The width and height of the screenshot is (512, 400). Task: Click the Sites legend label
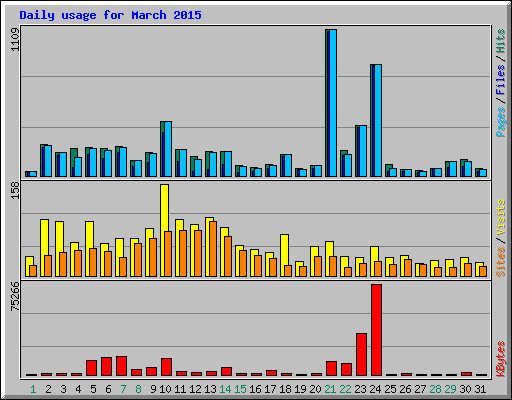500,262
